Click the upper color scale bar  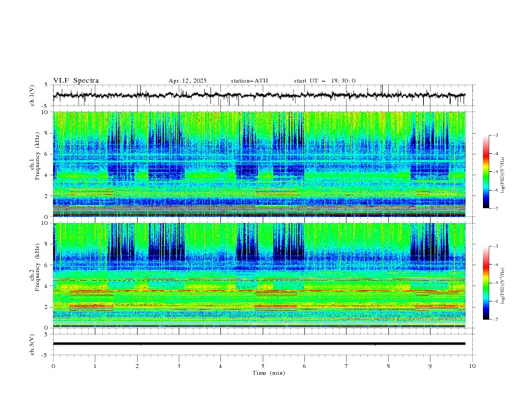click(x=486, y=171)
